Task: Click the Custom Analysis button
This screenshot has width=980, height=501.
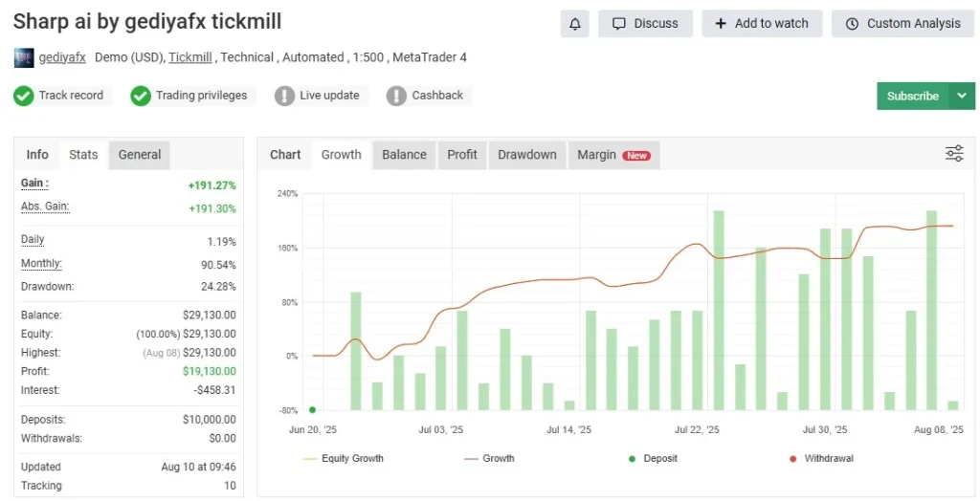Action: click(902, 24)
